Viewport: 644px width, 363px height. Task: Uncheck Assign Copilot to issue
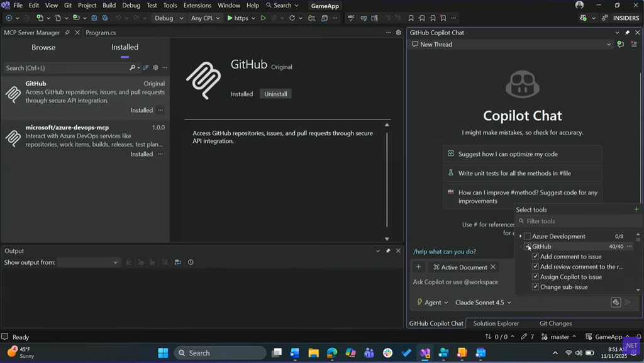tap(535, 277)
